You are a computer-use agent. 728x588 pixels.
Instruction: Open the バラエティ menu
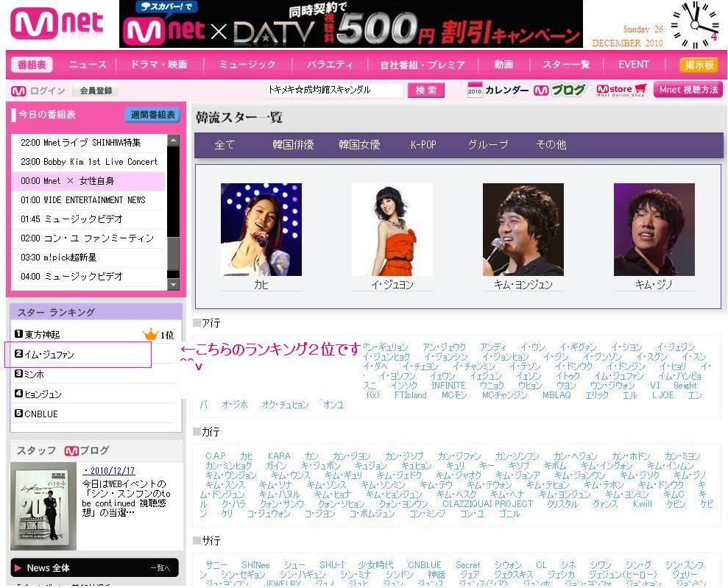click(x=330, y=65)
